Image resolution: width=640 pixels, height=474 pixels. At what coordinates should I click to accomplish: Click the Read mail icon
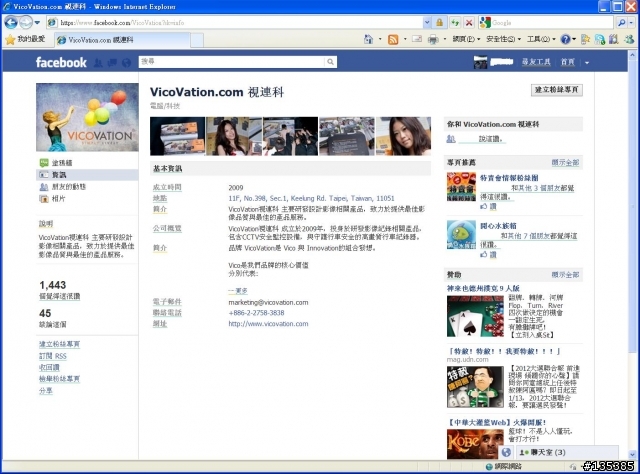(x=417, y=39)
